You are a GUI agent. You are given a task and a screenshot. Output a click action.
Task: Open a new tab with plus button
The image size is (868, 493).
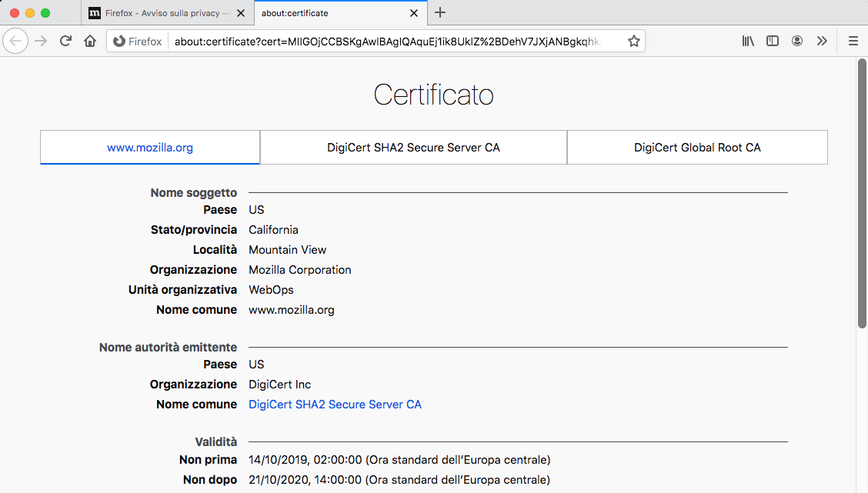coord(440,13)
